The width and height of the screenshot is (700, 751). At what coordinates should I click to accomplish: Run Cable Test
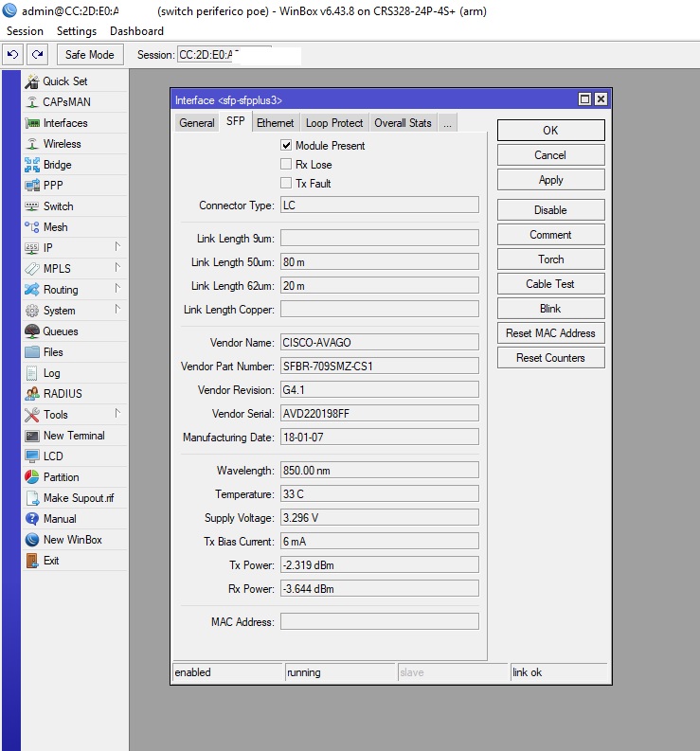click(551, 284)
